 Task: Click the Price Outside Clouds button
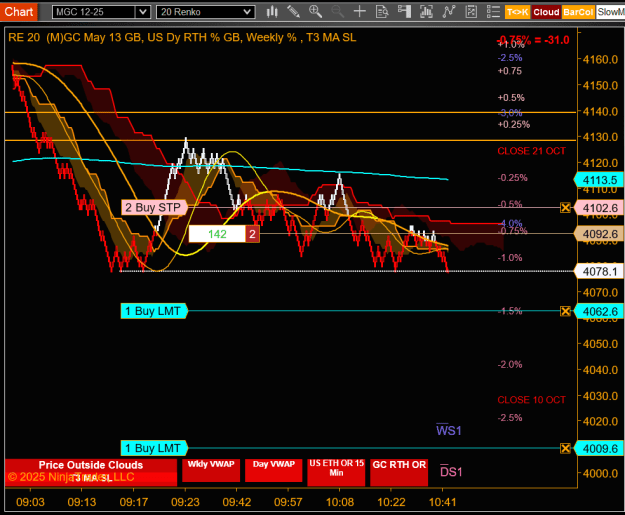coord(91,472)
